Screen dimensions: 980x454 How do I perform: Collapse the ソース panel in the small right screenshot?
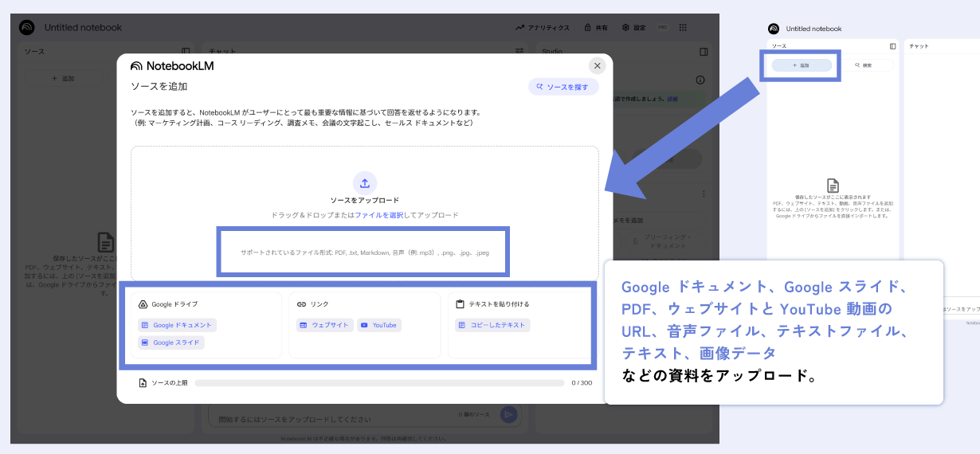[892, 46]
